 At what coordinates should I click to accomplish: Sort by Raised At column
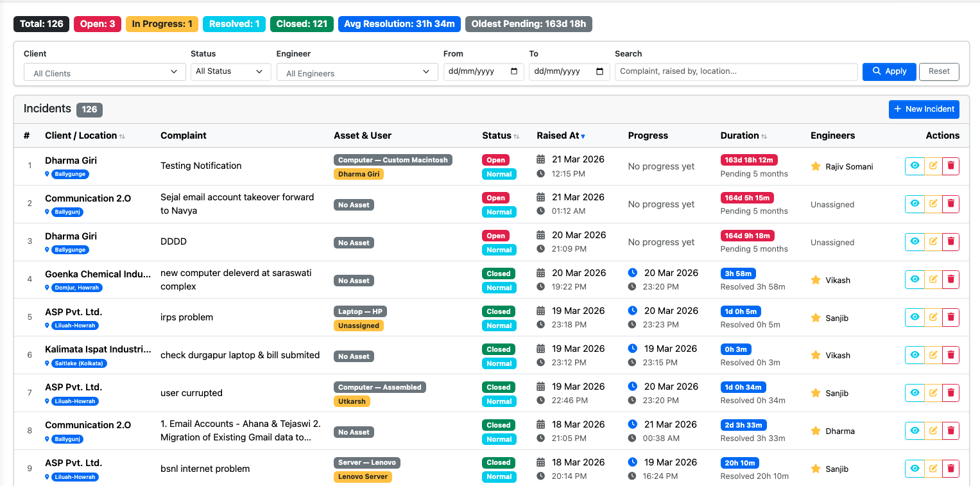pyautogui.click(x=561, y=135)
